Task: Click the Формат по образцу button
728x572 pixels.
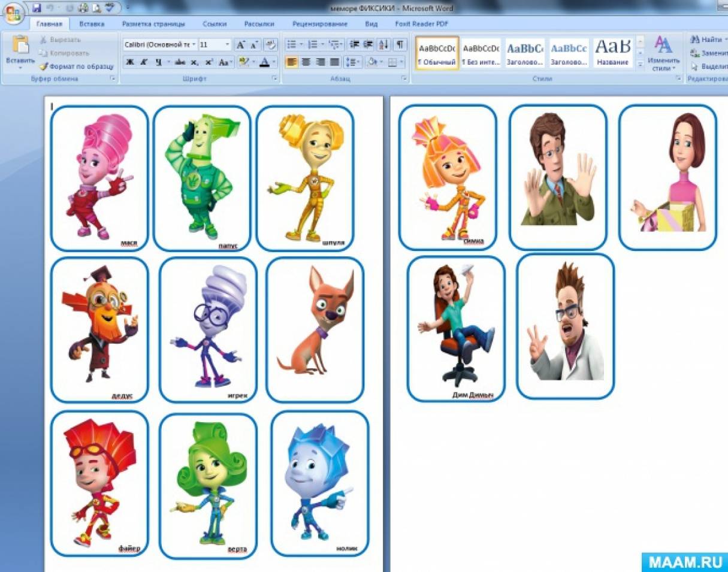Action: [x=75, y=66]
